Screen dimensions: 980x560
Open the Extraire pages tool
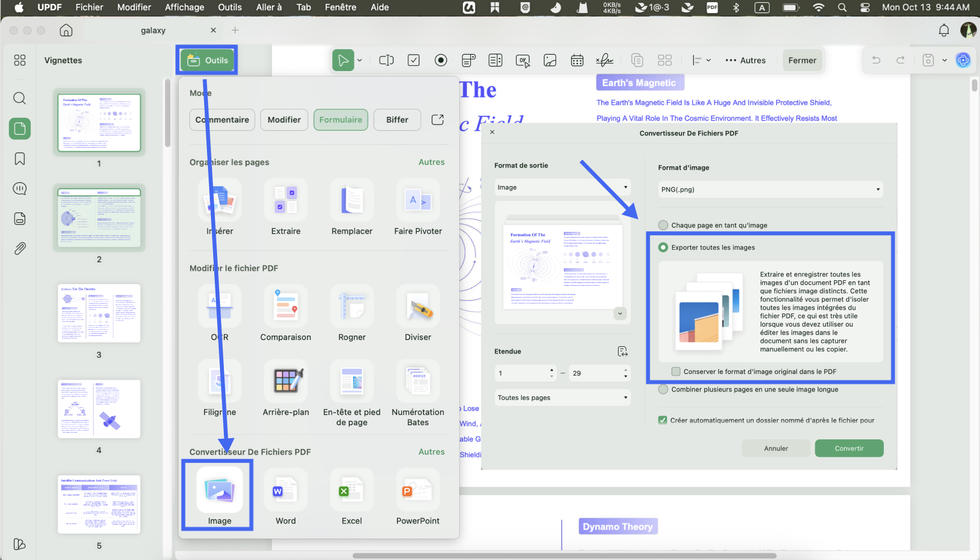286,208
